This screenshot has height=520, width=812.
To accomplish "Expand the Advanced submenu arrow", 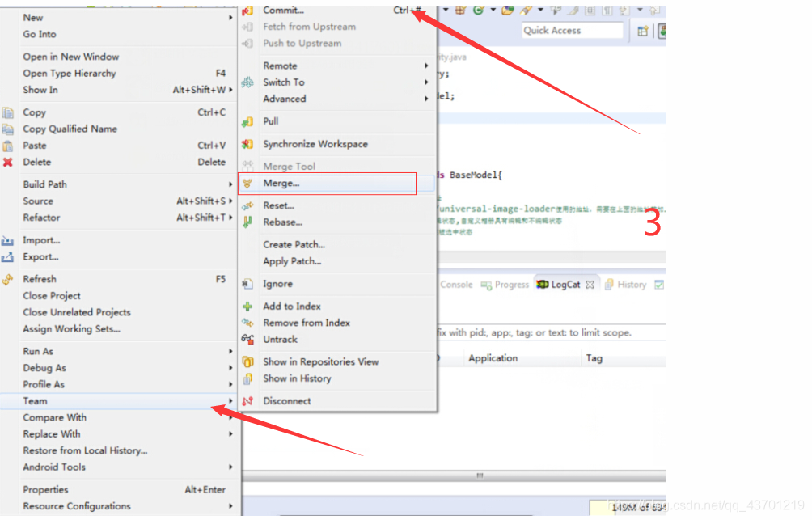I will (x=426, y=99).
